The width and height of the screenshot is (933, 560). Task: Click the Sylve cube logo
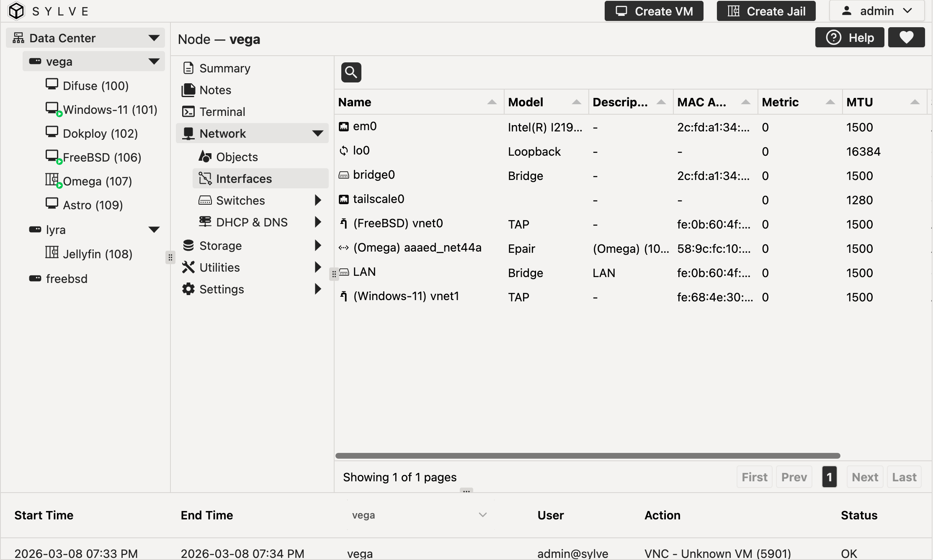(17, 11)
